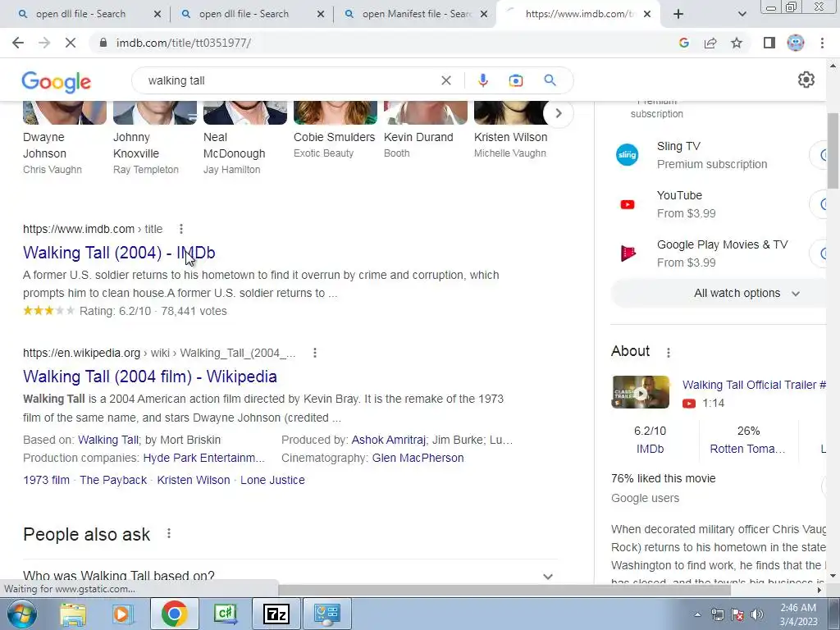Stop loading the page with the X button
The image size is (840, 630).
(x=71, y=43)
